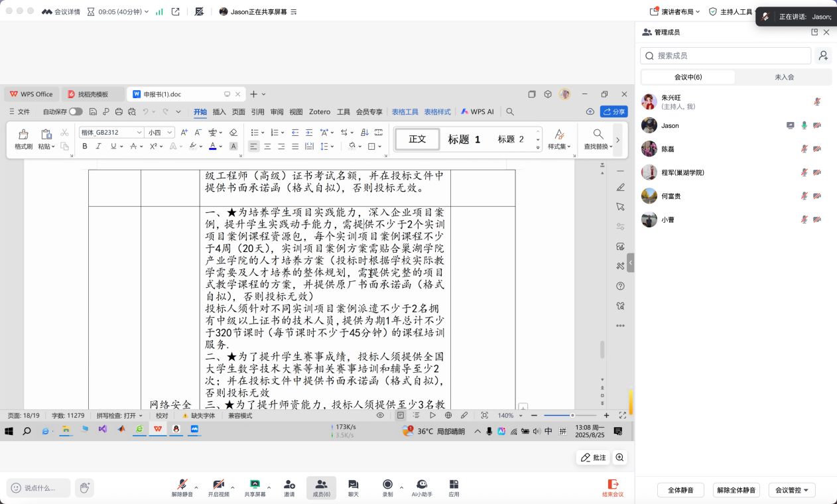Image resolution: width=837 pixels, height=504 pixels.
Task: Click the raise hand icon
Action: pyautogui.click(x=84, y=487)
